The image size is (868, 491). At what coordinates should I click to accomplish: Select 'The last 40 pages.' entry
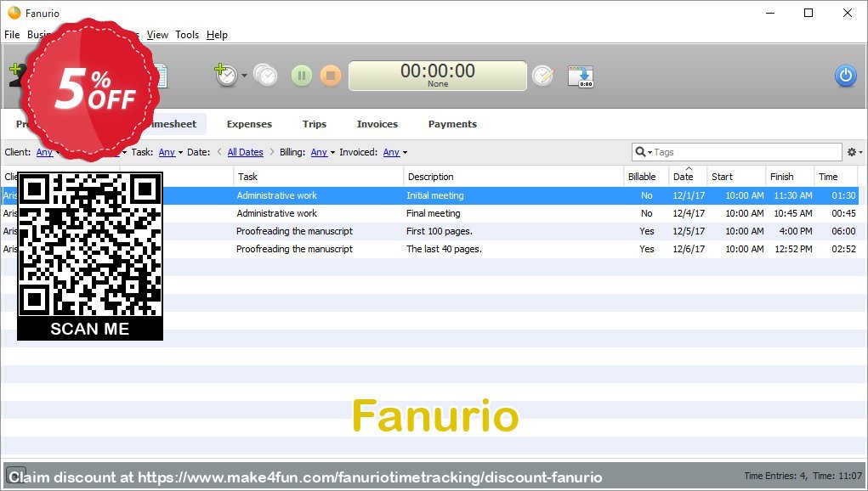[444, 249]
